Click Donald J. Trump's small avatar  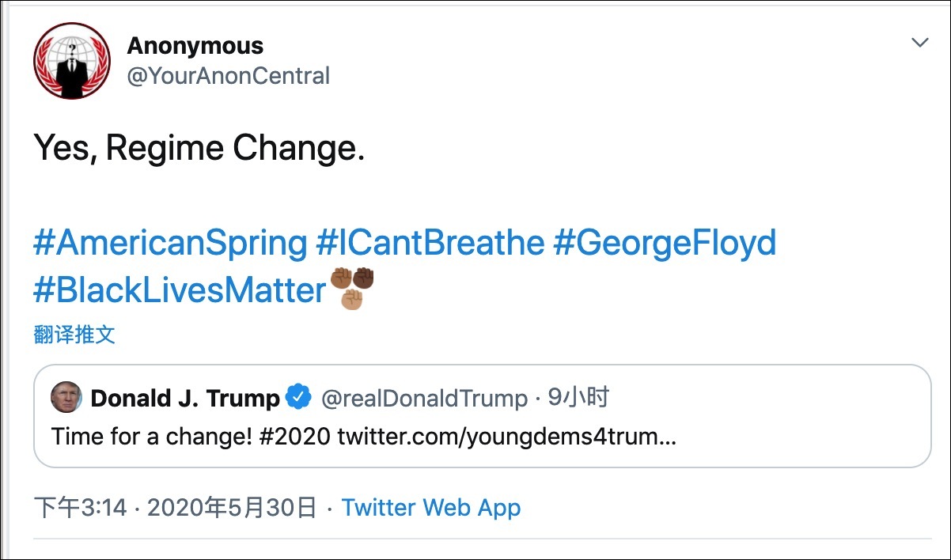[66, 397]
